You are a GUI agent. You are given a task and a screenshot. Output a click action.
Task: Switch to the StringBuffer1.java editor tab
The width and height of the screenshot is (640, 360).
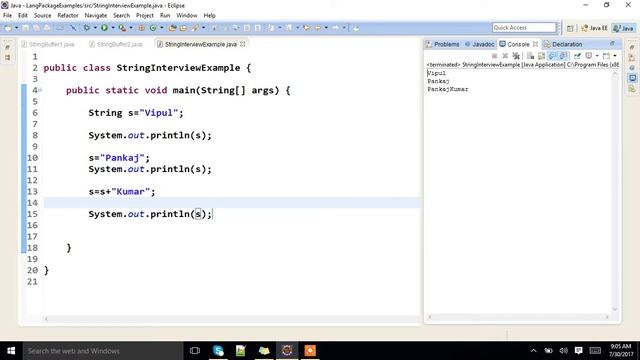coord(48,44)
